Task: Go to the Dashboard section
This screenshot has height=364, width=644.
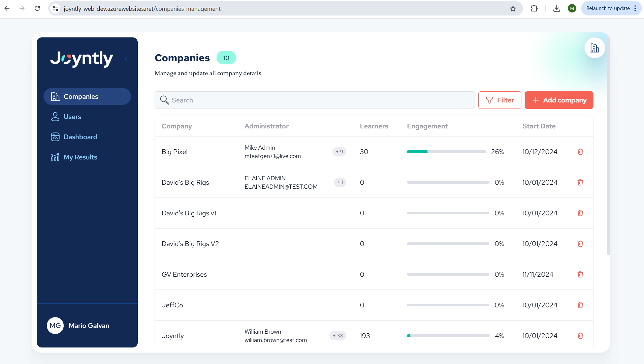Action: [x=80, y=137]
